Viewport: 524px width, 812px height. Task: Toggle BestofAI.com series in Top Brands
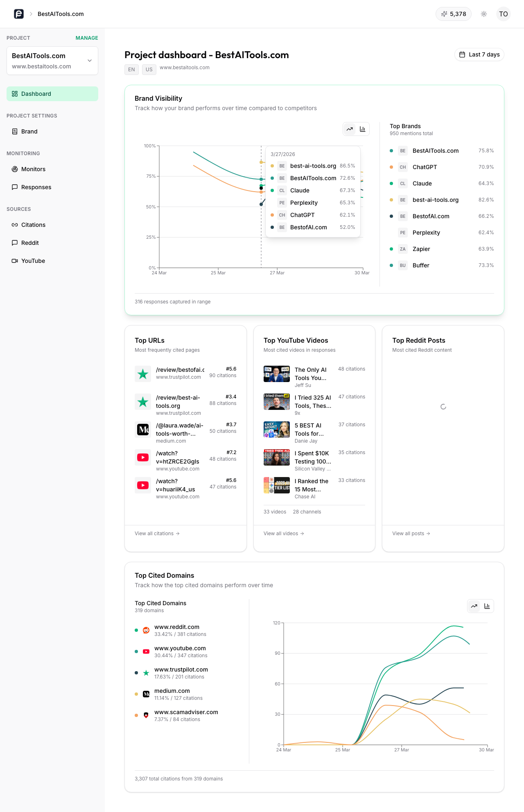[x=442, y=216]
